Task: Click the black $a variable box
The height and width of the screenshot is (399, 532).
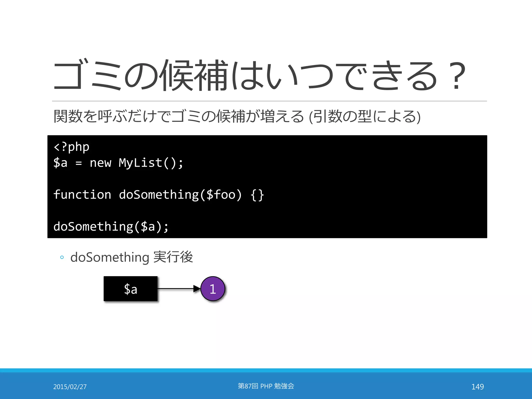Action: click(x=130, y=289)
